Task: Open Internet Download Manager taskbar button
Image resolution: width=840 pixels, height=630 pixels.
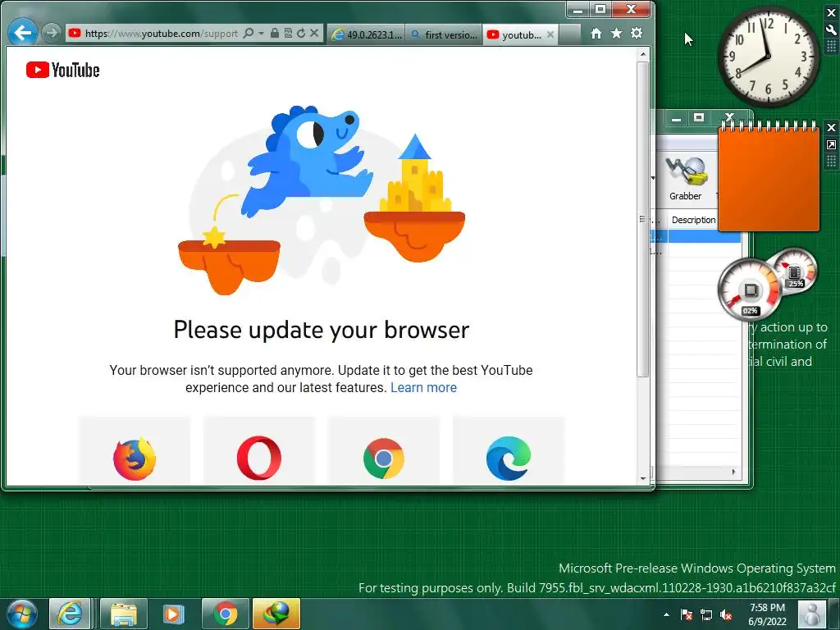Action: click(276, 614)
